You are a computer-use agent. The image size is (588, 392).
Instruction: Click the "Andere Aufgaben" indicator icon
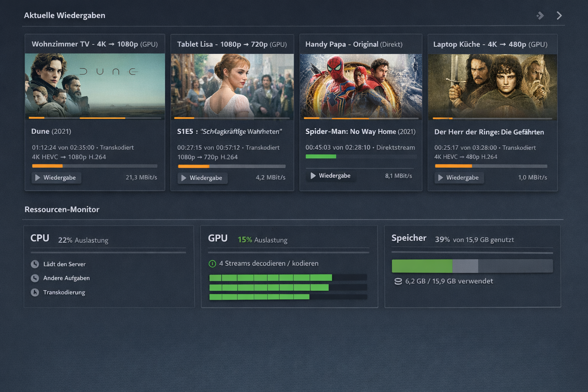pyautogui.click(x=35, y=278)
